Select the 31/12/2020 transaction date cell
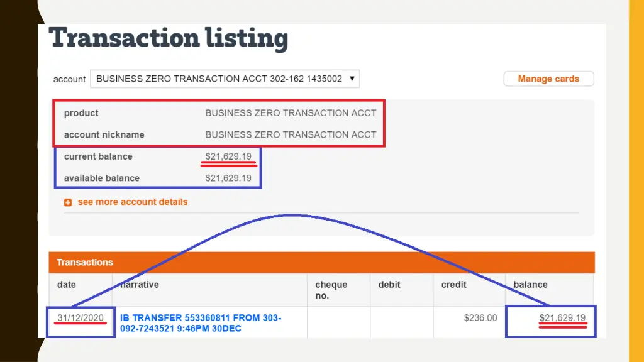The width and height of the screenshot is (644, 362). [80, 318]
